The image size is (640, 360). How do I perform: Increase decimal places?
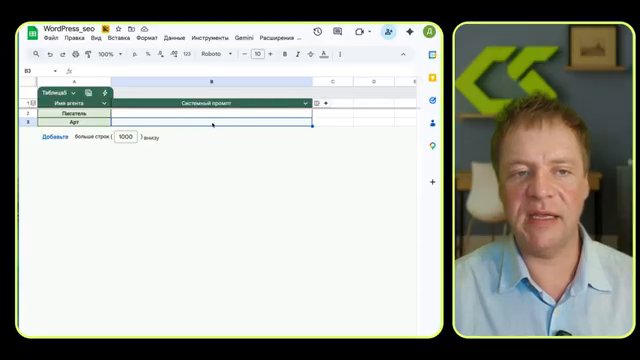pos(174,54)
